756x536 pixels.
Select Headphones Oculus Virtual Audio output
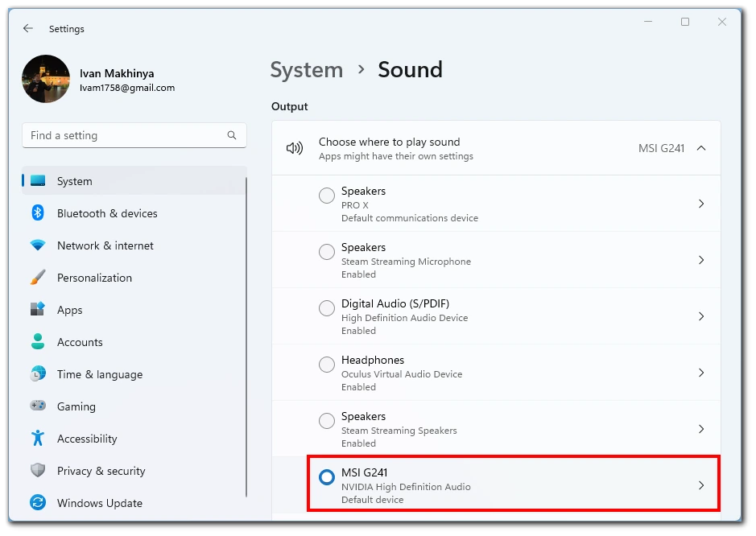(326, 365)
